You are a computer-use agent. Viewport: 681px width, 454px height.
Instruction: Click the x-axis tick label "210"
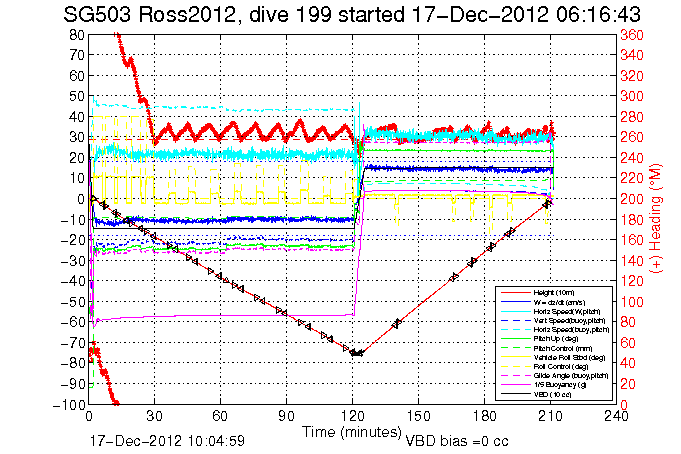(551, 416)
